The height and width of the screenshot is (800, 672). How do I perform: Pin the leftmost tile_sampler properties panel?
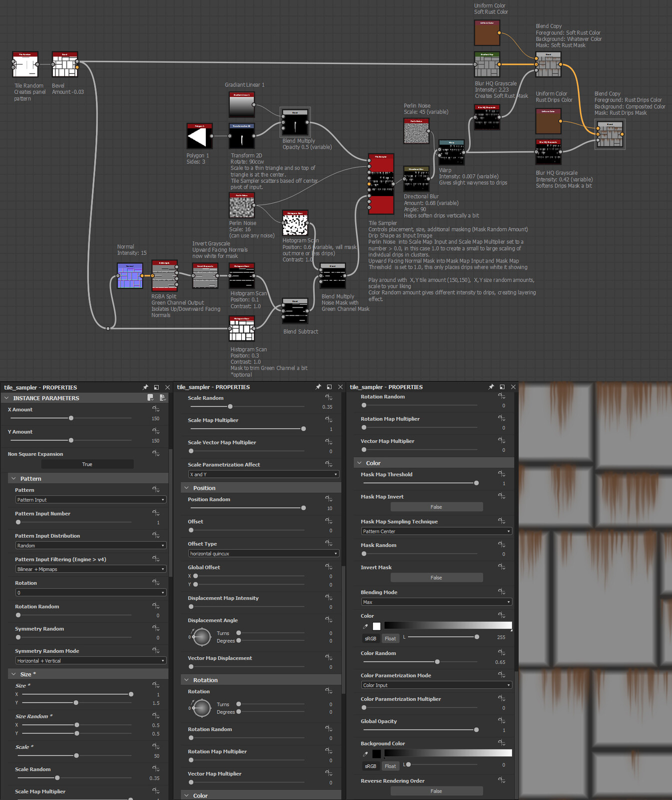coord(145,387)
